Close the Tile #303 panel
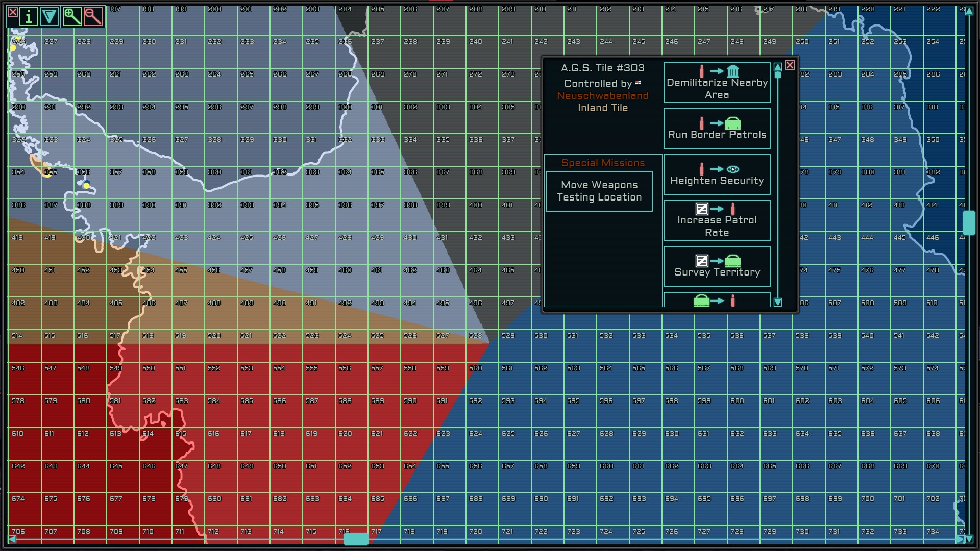Image resolution: width=980 pixels, height=551 pixels. pos(790,65)
